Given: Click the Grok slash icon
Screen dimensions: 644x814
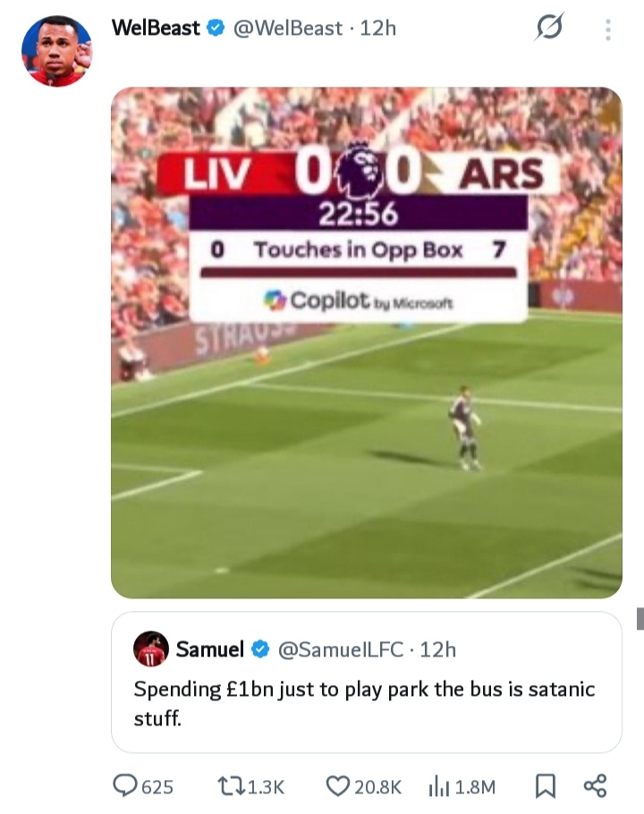Looking at the screenshot, I should tap(549, 27).
